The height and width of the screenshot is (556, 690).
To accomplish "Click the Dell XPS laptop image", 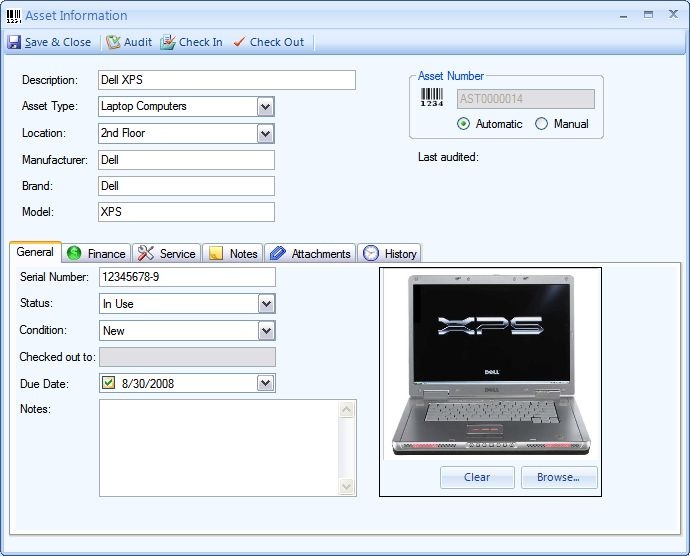I will [491, 365].
